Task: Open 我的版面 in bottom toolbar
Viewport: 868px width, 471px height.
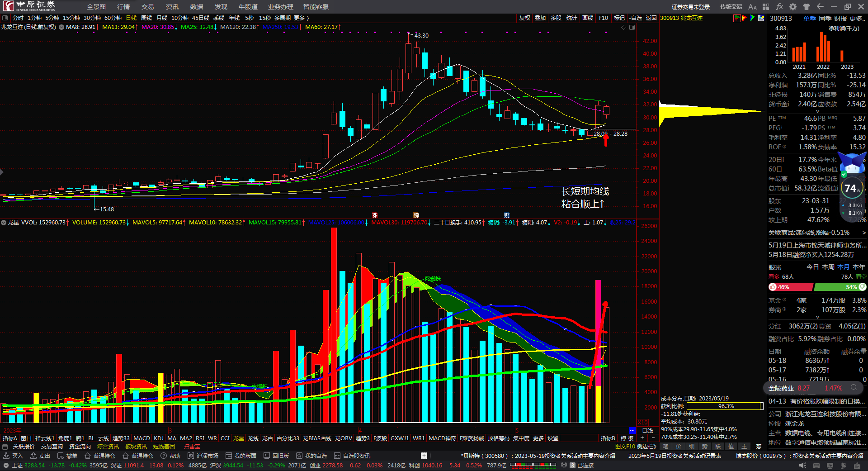Action: click(x=241, y=456)
